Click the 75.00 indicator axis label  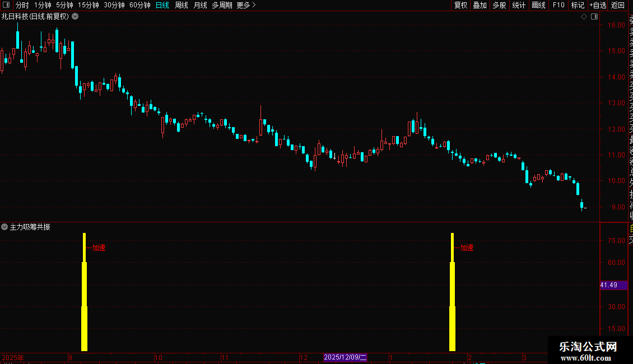click(x=616, y=240)
